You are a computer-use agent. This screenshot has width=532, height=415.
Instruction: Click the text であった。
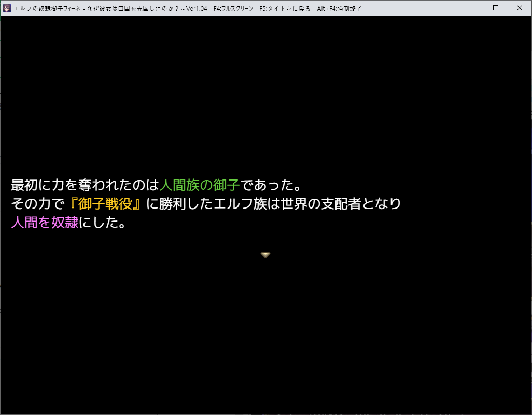click(271, 185)
